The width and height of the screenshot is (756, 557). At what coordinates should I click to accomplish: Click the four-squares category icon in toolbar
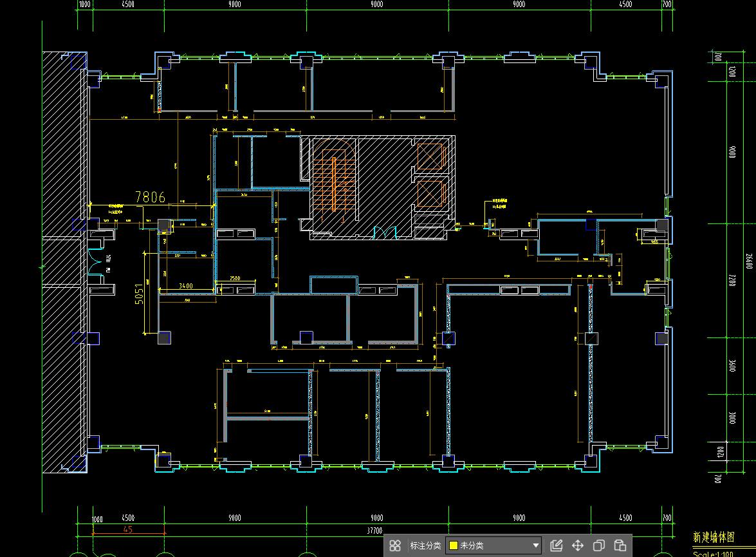395,545
